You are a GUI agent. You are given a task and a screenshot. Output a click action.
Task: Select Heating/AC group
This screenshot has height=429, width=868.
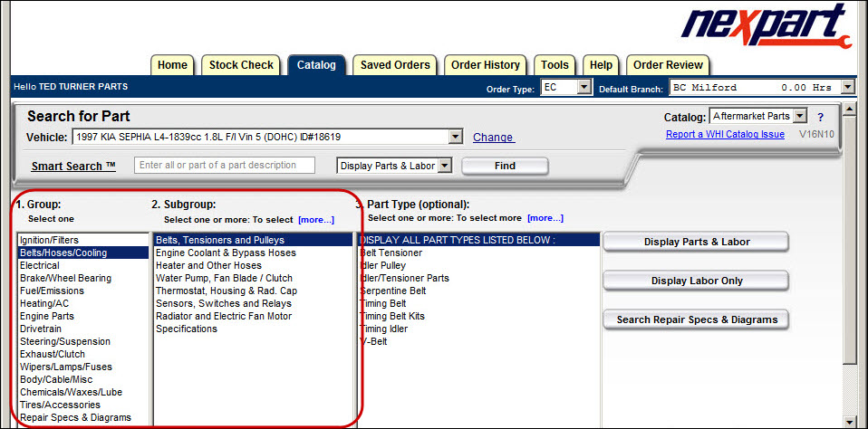[83, 303]
